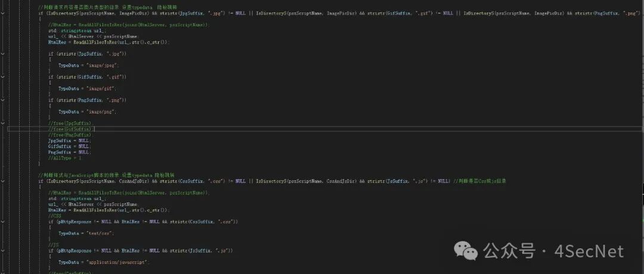Click the IsDirectoryS(pszScriptName, ImagePicDir) if line
This screenshot has width=644, height=274.
pos(339,13)
